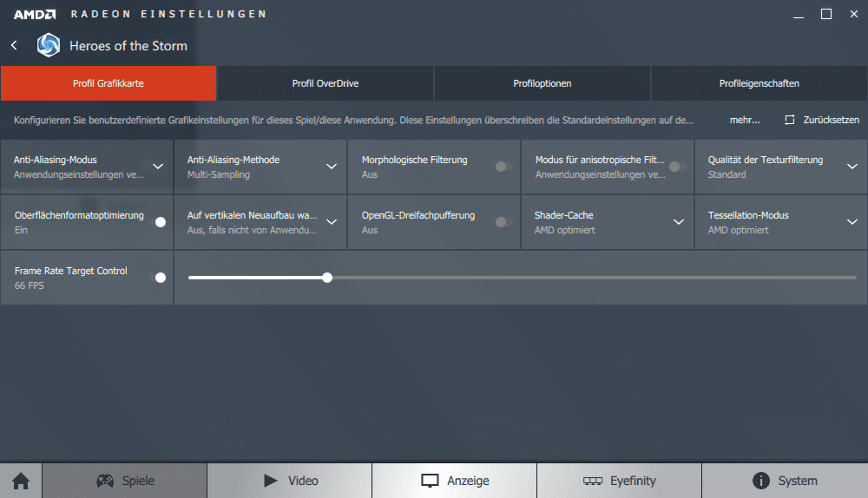The image size is (868, 498).
Task: Open the Home icon in bottom bar
Action: [21, 481]
